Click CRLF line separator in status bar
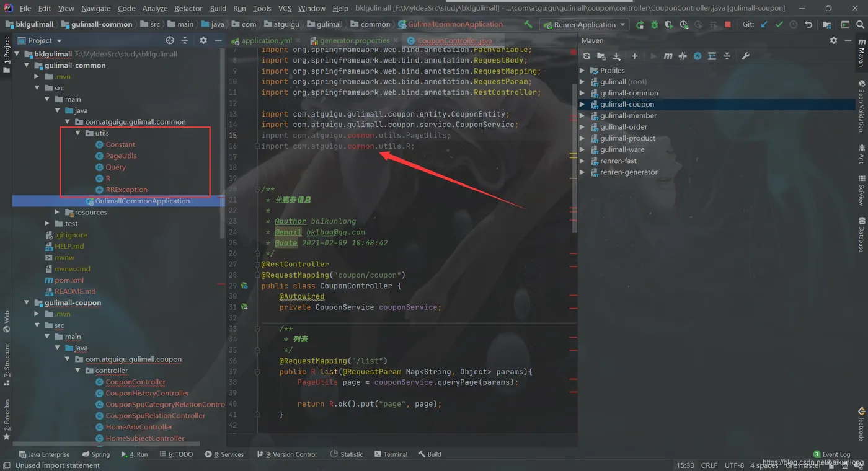Viewport: 868px width, 471px height. pyautogui.click(x=709, y=465)
